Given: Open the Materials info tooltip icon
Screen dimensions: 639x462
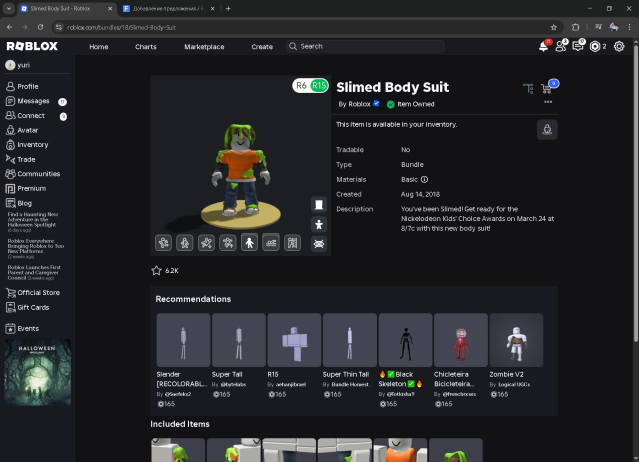Looking at the screenshot, I should tap(424, 179).
